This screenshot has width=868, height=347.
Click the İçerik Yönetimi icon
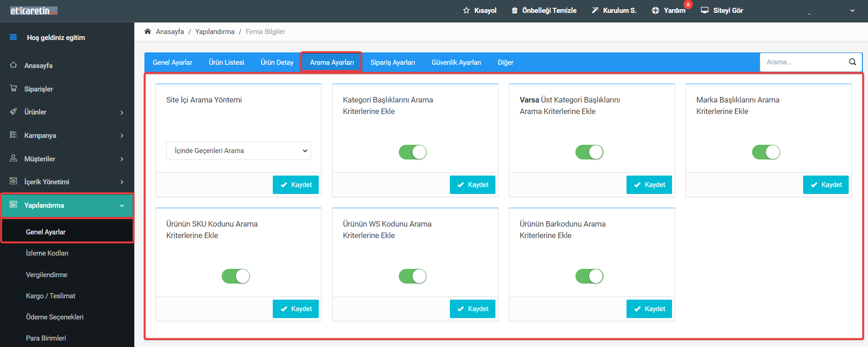click(x=14, y=182)
